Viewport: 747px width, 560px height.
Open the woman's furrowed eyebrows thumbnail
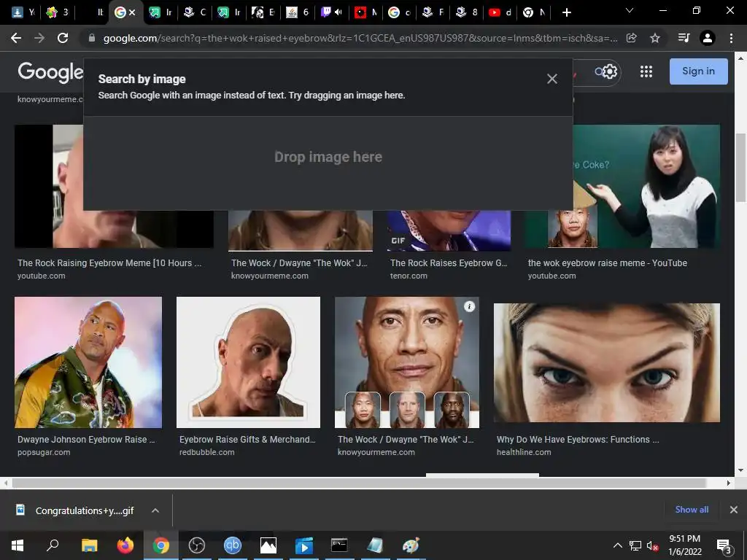pos(606,362)
